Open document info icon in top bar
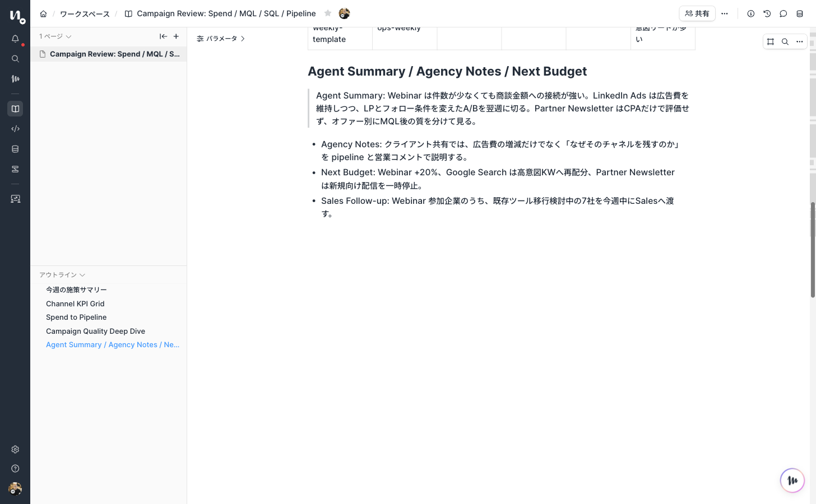The height and width of the screenshot is (504, 816). point(751,13)
